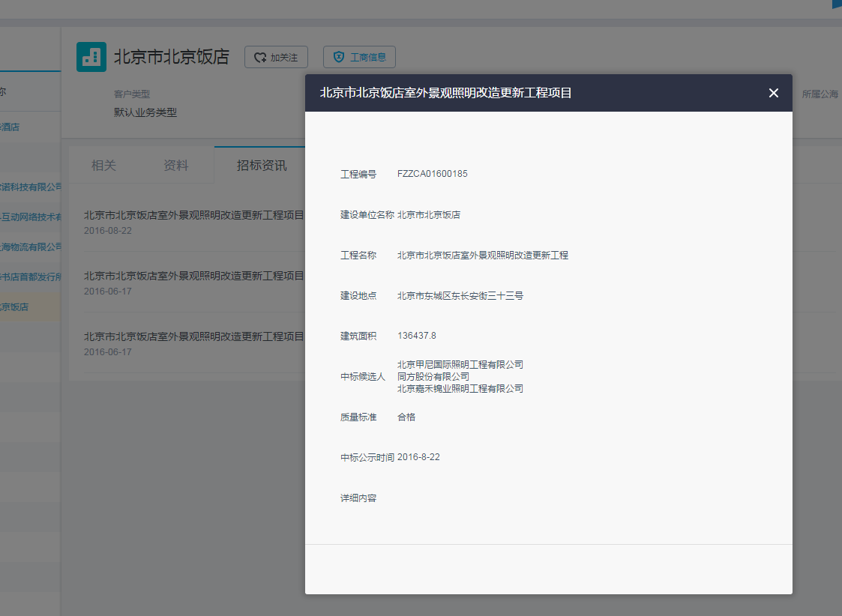Open sidebar item containing 书店首都发行

click(31, 277)
